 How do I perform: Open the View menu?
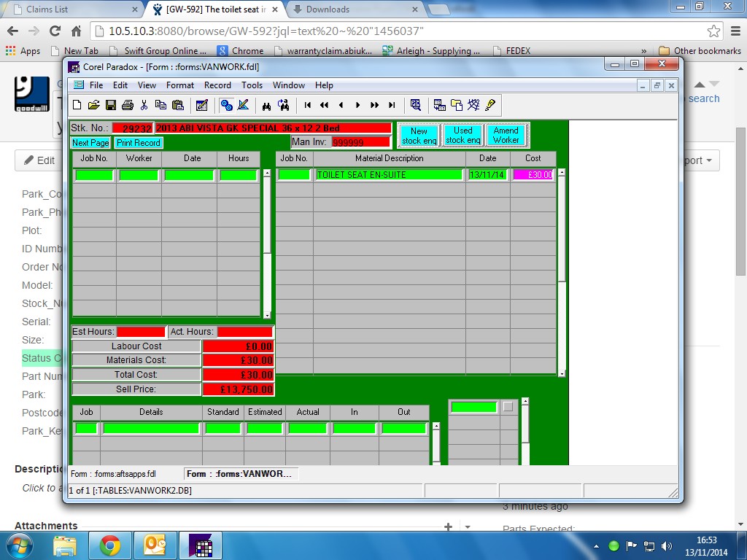point(147,85)
